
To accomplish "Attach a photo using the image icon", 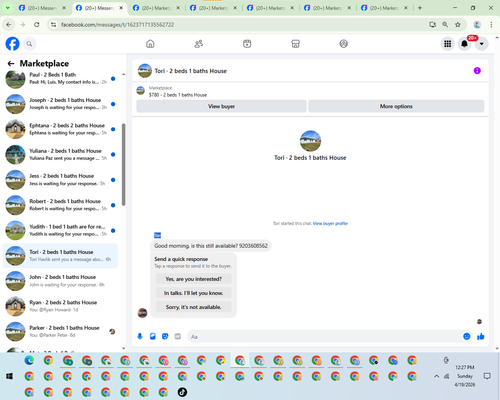I will click(153, 336).
